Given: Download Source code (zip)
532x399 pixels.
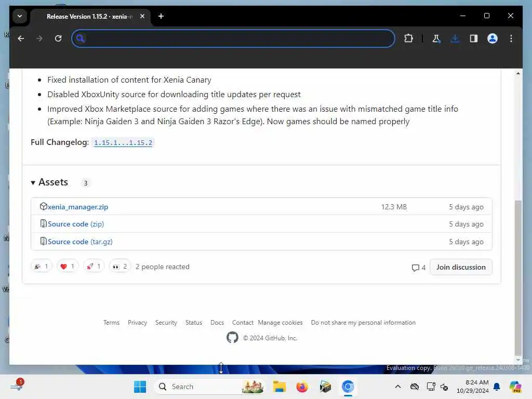Looking at the screenshot, I should [76, 224].
